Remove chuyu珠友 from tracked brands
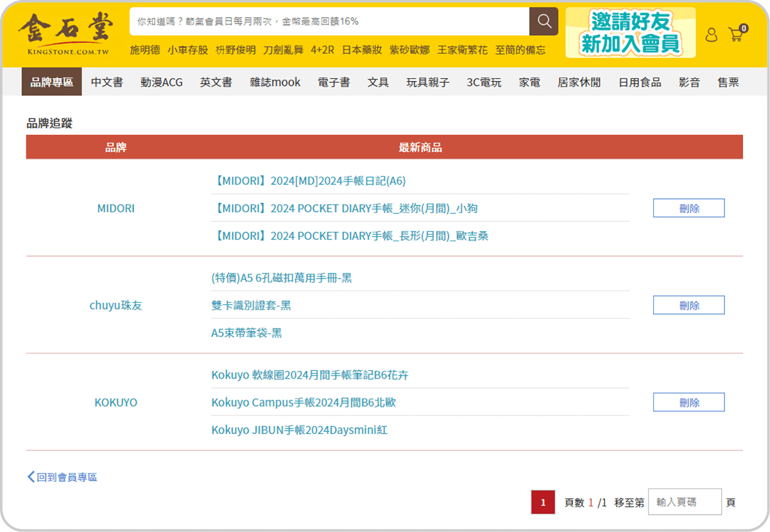The height and width of the screenshot is (532, 770). tap(689, 305)
